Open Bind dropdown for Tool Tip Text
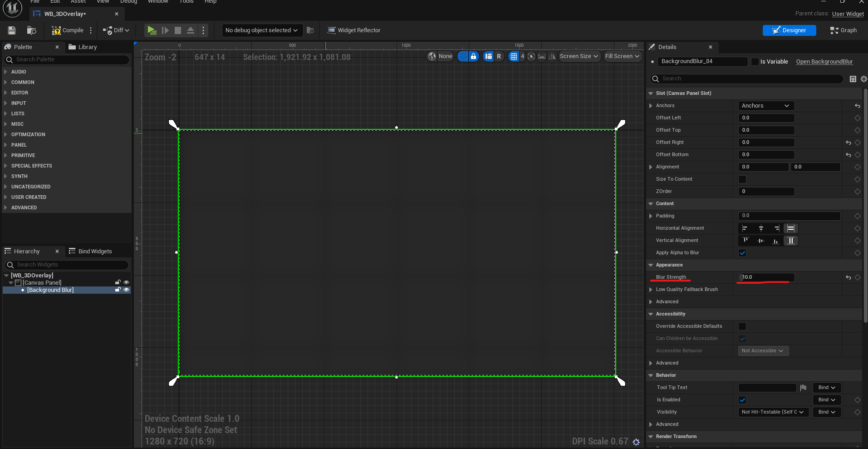The height and width of the screenshot is (449, 868). (x=826, y=388)
